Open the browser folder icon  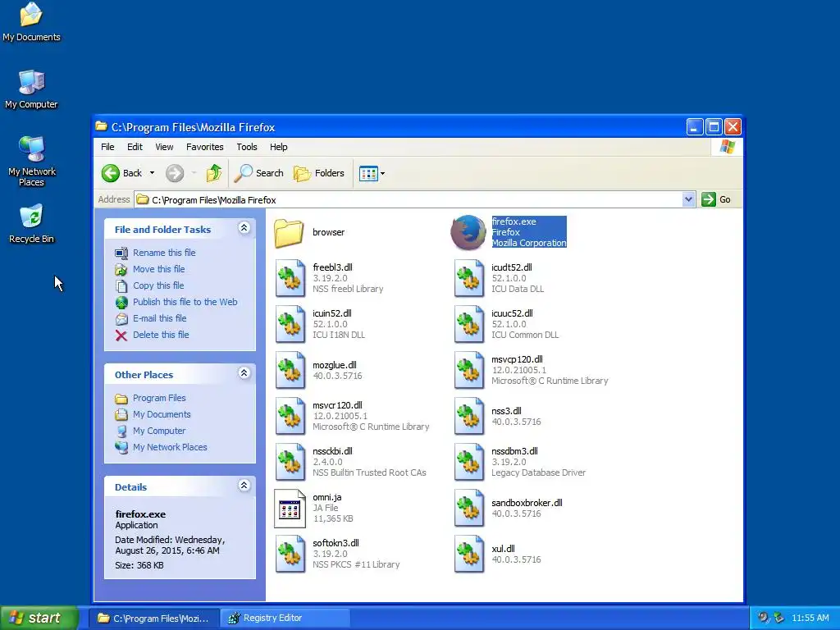(x=289, y=232)
